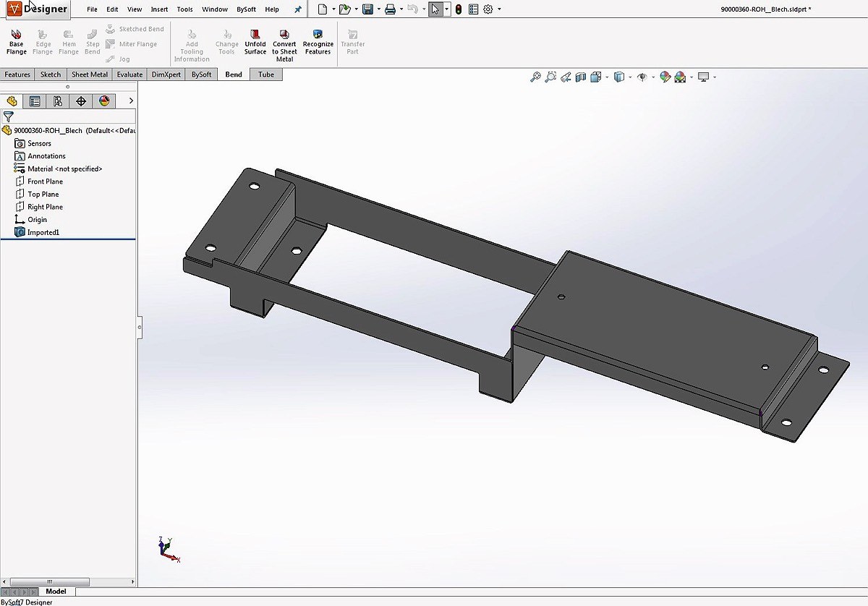Toggle the Hide/Show Items eye icon
Viewport: 868px width, 606px height.
pos(642,77)
